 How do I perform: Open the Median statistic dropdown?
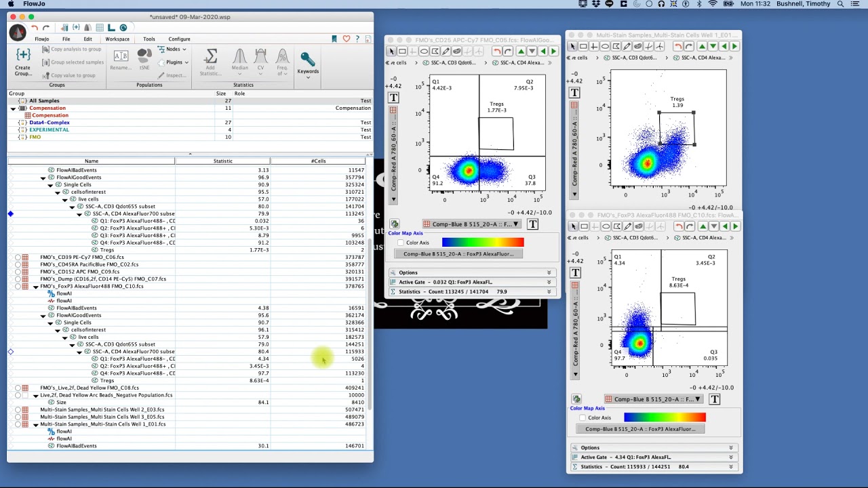pos(239,62)
